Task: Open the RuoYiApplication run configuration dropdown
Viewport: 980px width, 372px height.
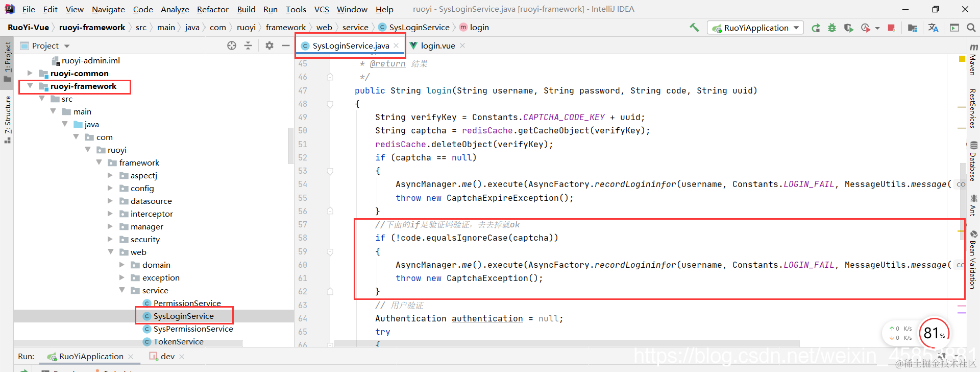Action: [756, 28]
